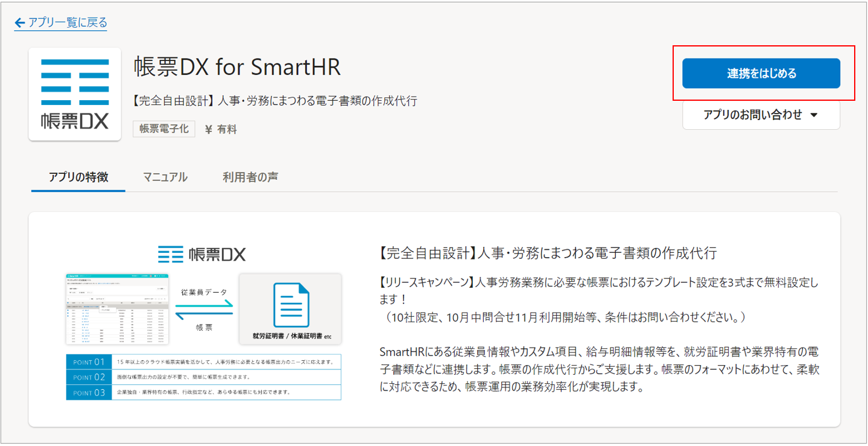Click the POINT 03 blue label
The height and width of the screenshot is (446, 868).
89,392
